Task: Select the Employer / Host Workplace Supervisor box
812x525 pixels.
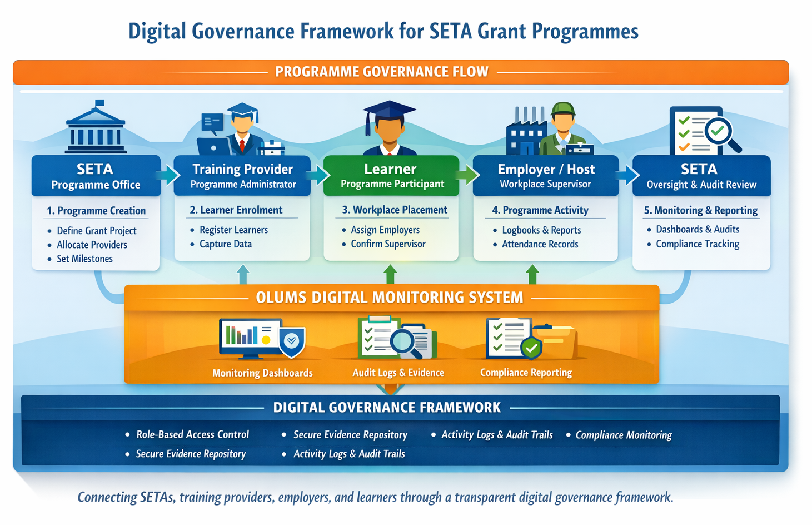Action: 546,176
